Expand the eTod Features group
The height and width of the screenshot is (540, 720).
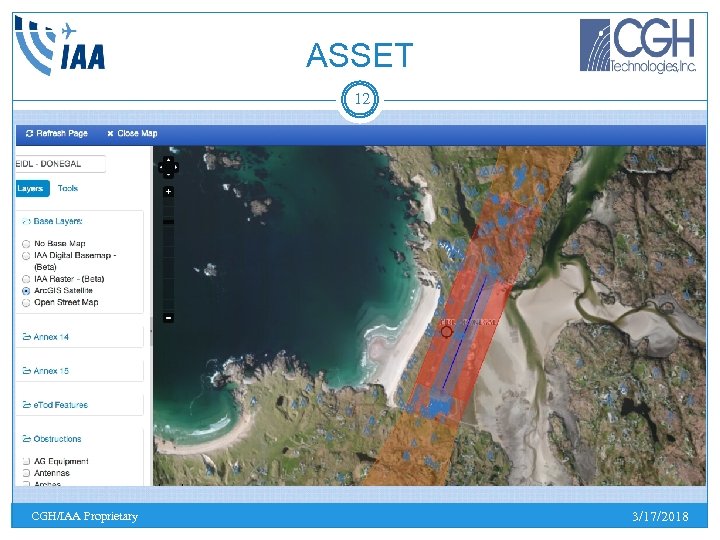point(55,405)
